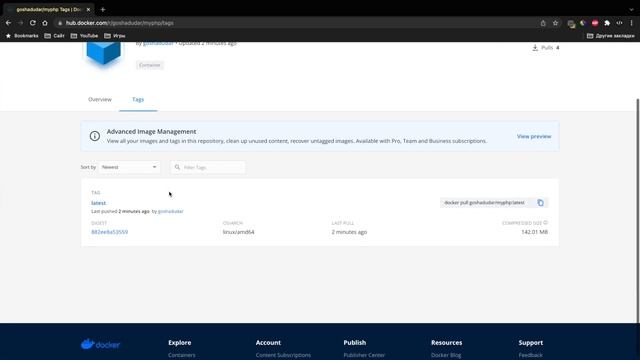Click goshadudar author link in header
The image size is (640, 360).
point(158,43)
